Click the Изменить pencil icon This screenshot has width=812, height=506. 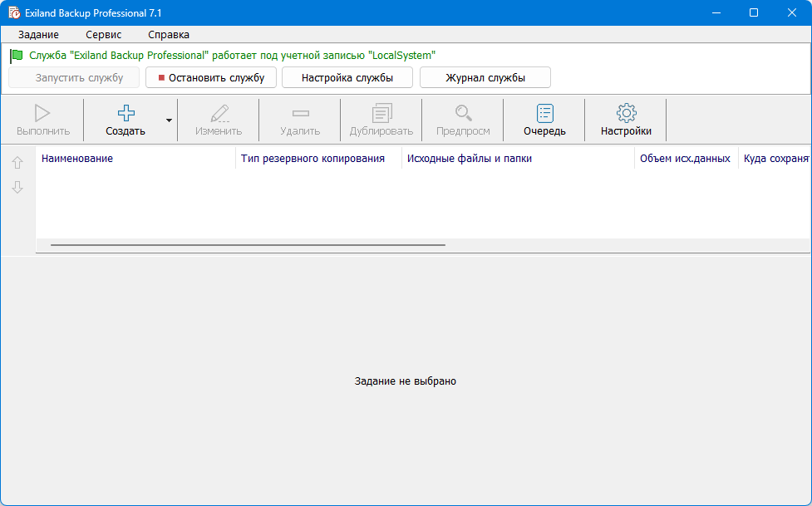click(x=219, y=113)
